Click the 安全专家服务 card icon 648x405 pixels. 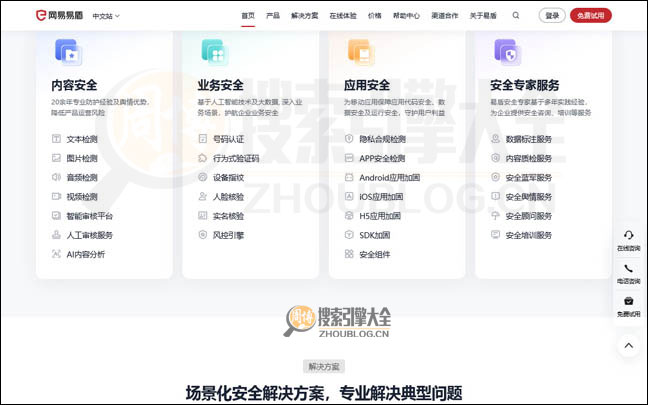(507, 52)
